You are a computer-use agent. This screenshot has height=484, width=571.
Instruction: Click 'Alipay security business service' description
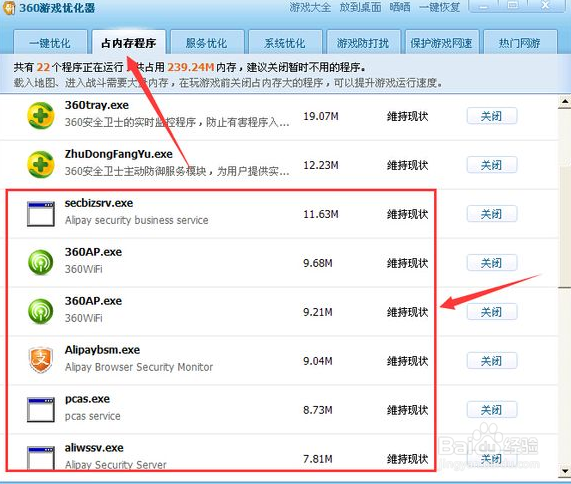(137, 220)
